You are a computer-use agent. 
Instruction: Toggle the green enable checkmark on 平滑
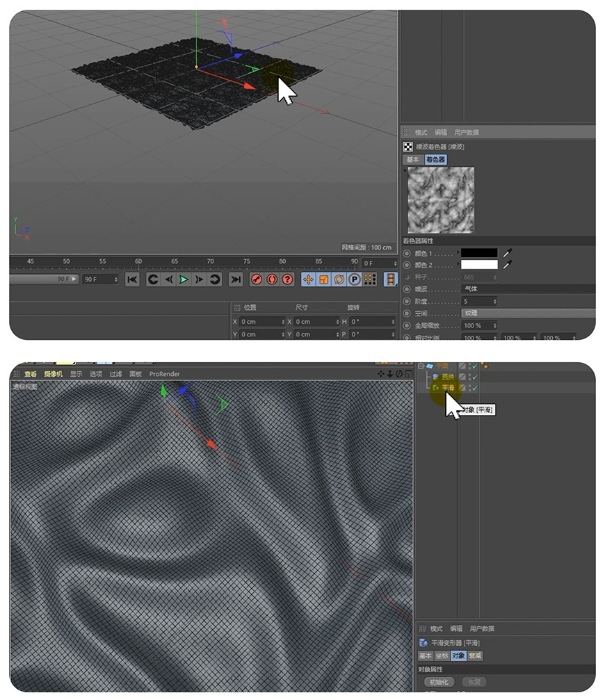click(474, 387)
